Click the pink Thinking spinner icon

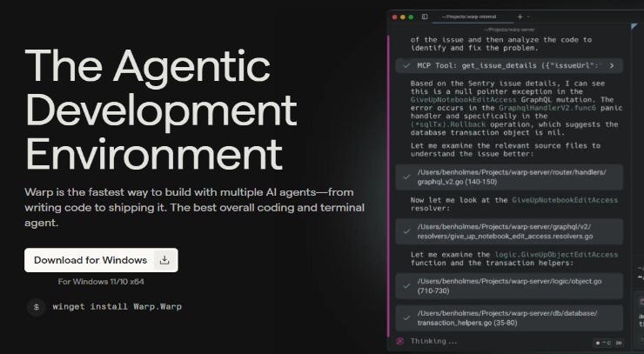[x=399, y=341]
